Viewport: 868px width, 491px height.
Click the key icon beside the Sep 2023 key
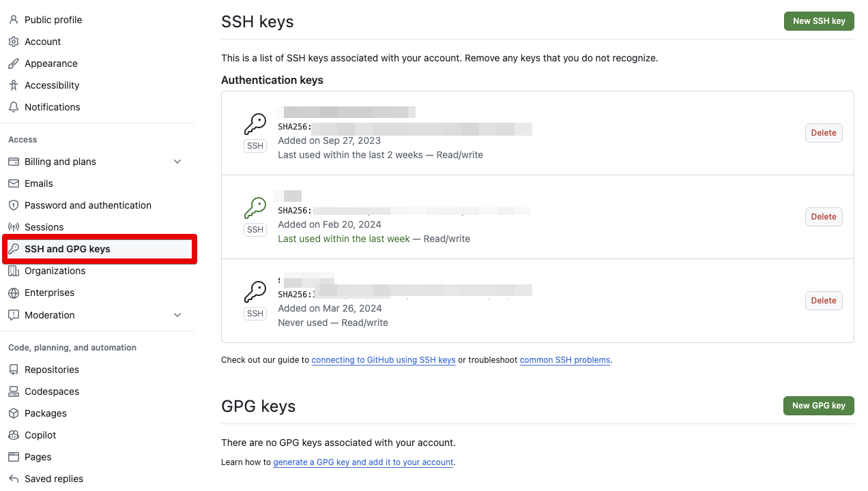click(x=255, y=125)
